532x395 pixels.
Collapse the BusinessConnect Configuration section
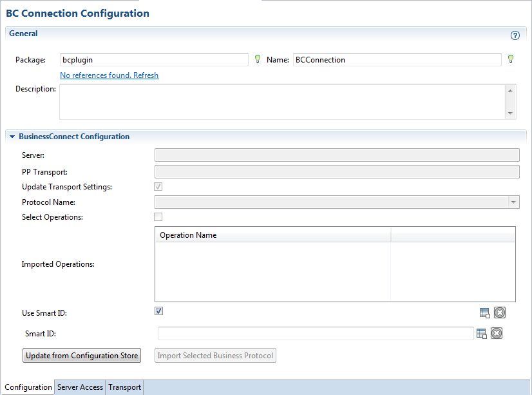click(x=12, y=137)
